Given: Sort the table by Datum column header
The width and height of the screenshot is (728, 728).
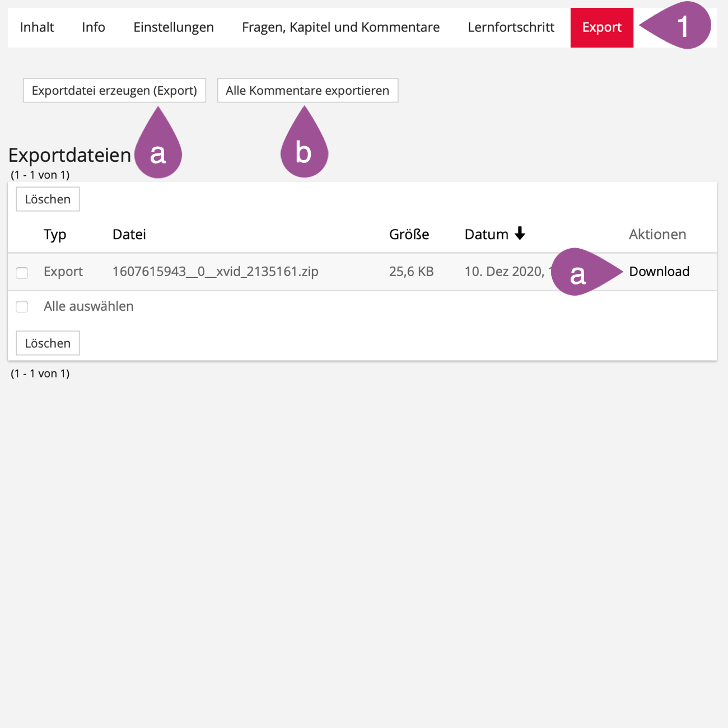Looking at the screenshot, I should pyautogui.click(x=486, y=235).
